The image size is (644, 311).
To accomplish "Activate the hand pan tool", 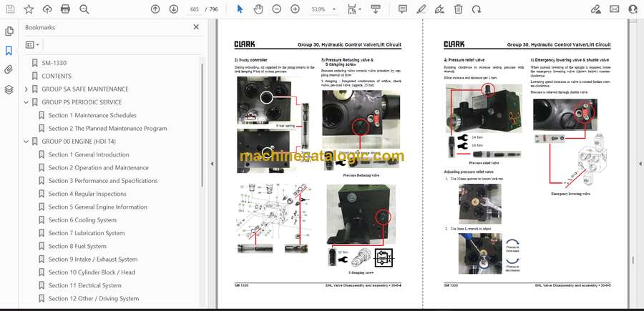I will coord(258,9).
